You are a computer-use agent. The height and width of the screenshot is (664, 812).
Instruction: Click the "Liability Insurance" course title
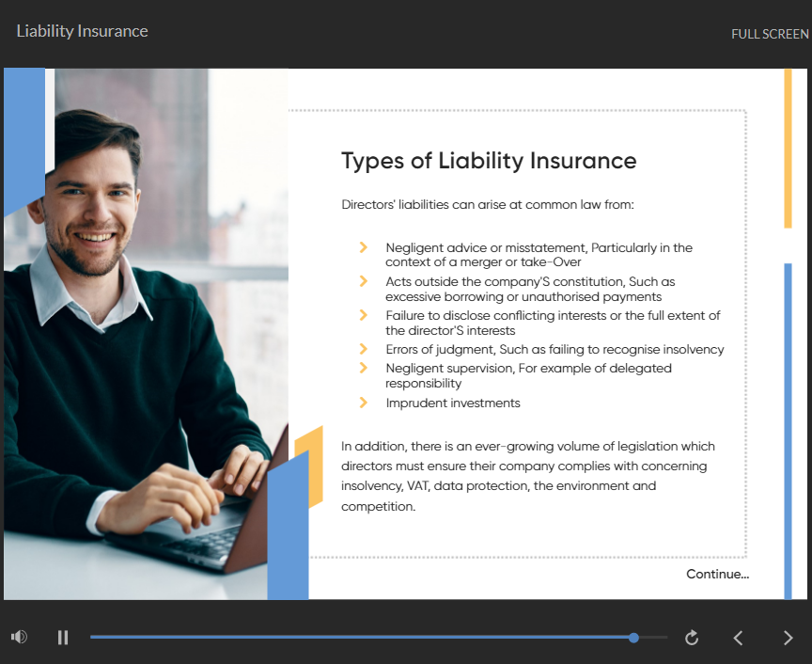(x=82, y=31)
